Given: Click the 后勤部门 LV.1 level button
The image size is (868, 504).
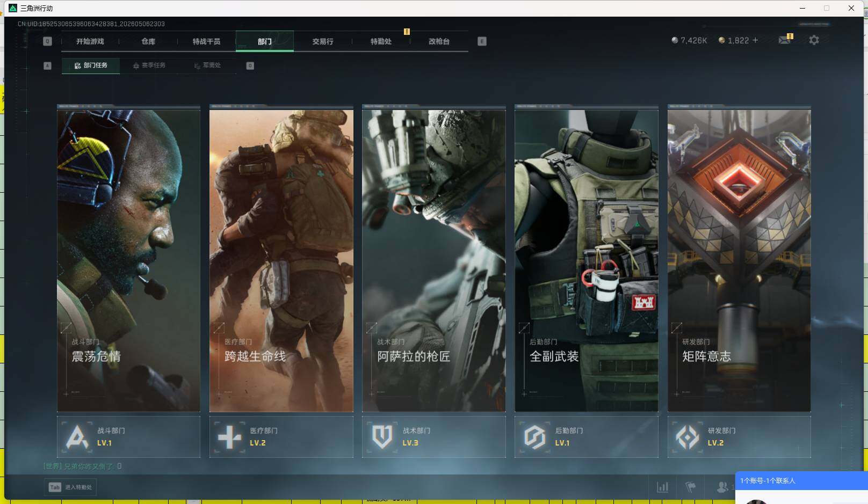Looking at the screenshot, I should click(587, 437).
